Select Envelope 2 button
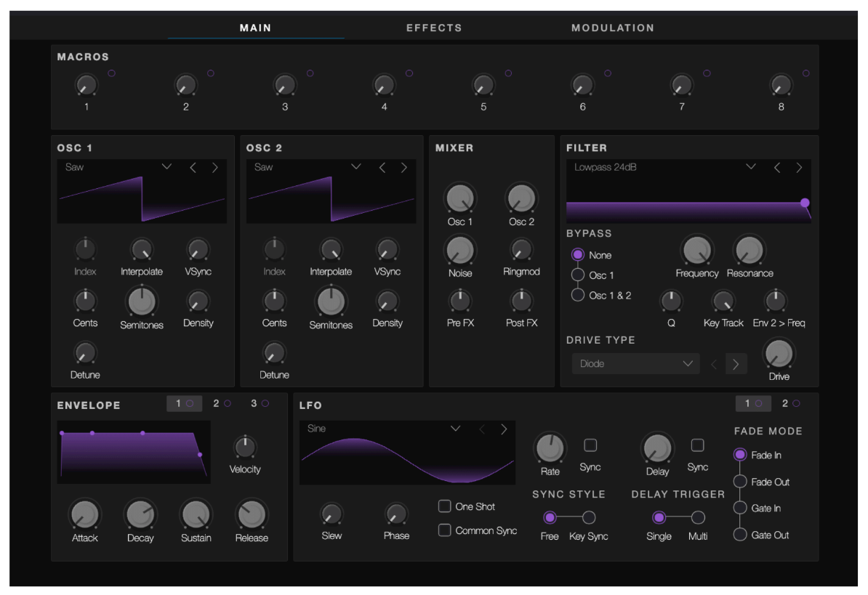 coord(221,403)
